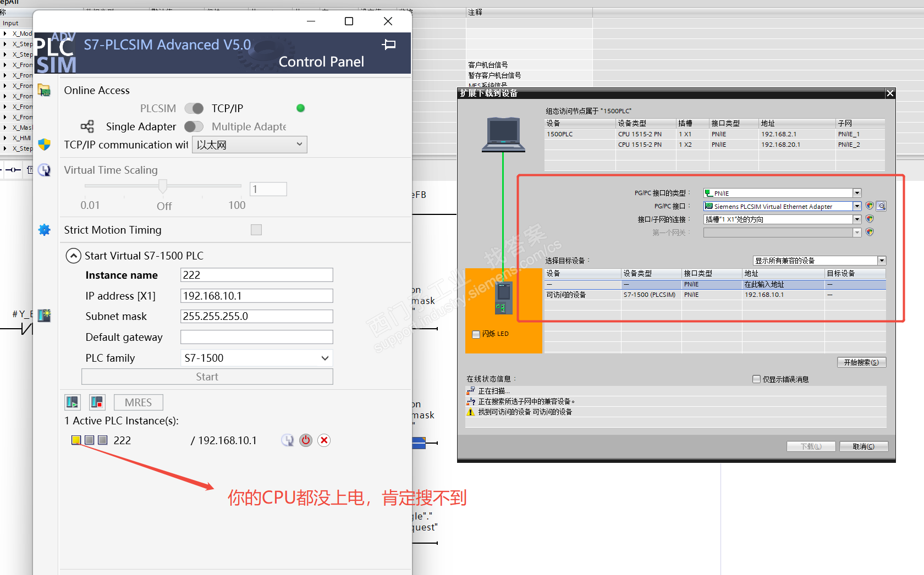
Task: Click the yellow LED of instance 222
Action: point(76,440)
